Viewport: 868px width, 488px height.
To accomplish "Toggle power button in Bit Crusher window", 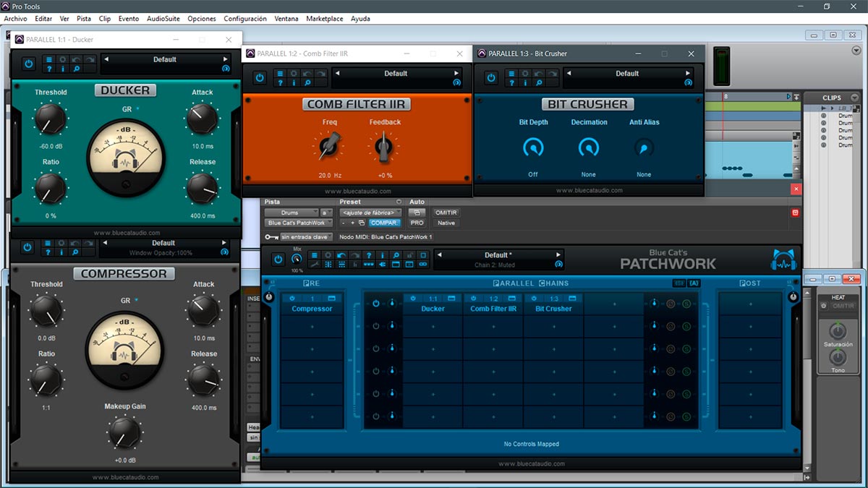I will click(491, 77).
